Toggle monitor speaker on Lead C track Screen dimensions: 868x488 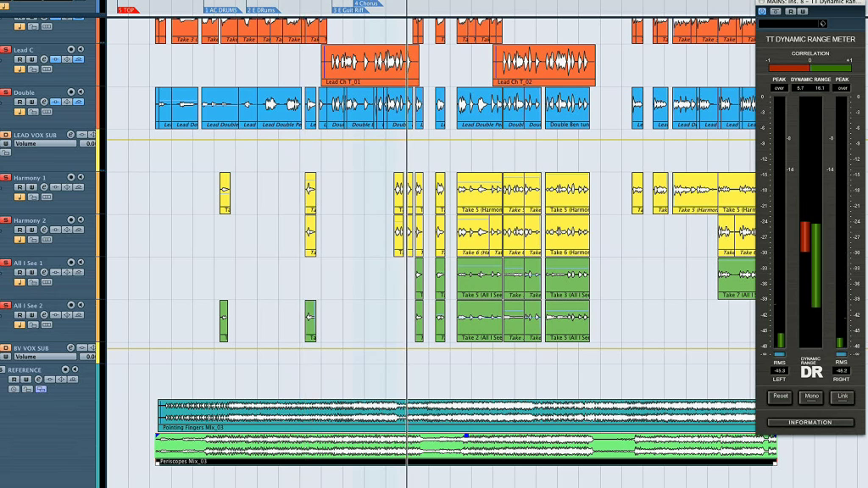click(81, 49)
